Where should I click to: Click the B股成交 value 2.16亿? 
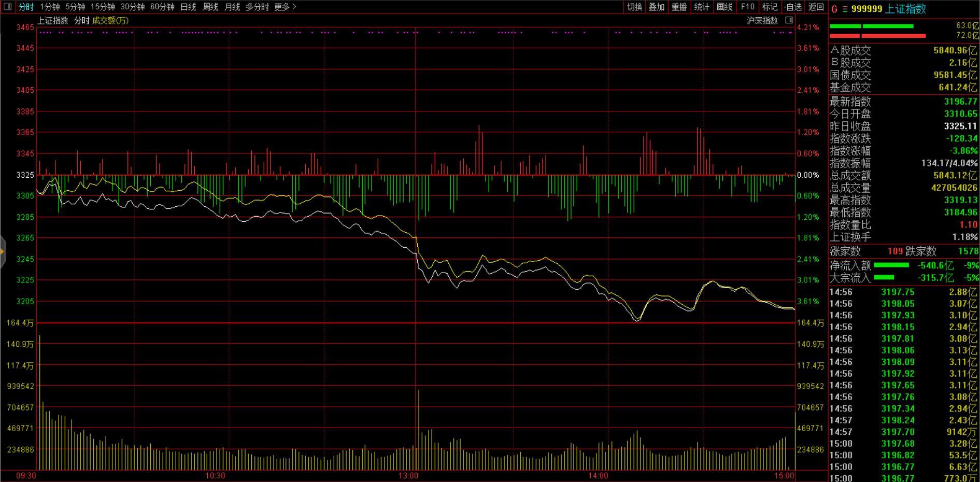click(963, 63)
